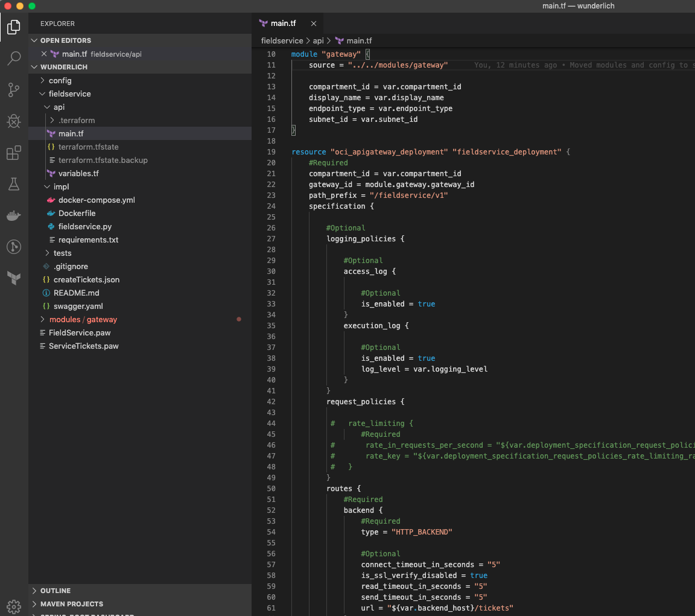This screenshot has width=695, height=616.
Task: Click the yellow minimize traffic light
Action: point(20,5)
